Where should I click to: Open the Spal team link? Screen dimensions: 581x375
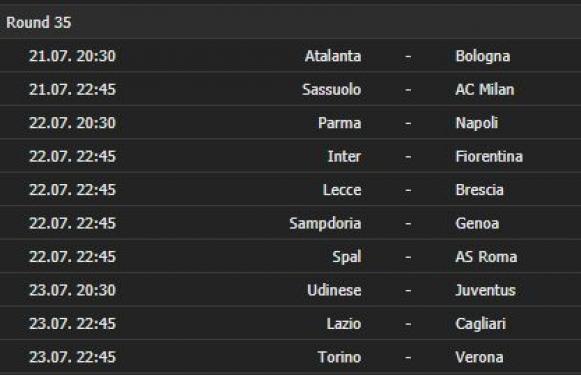click(346, 257)
